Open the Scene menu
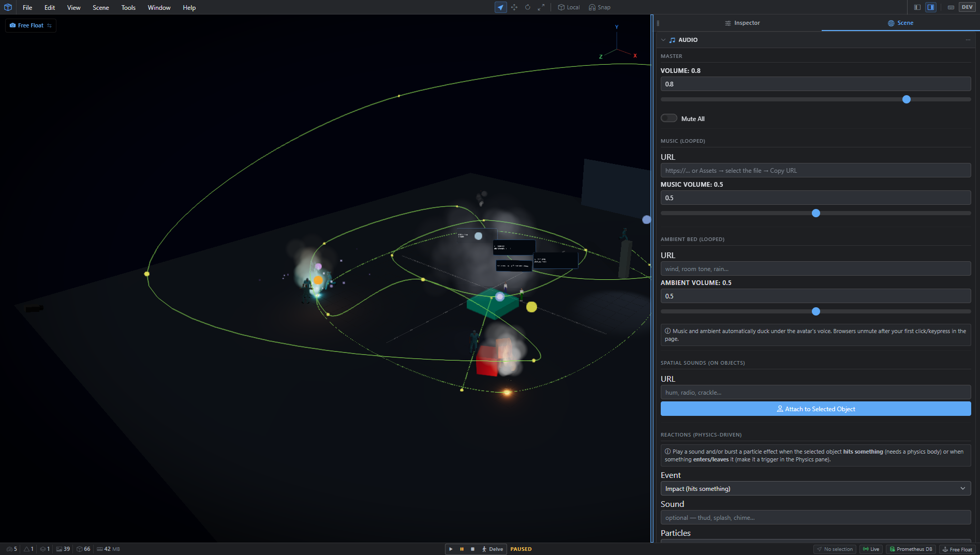The image size is (980, 555). tap(101, 7)
